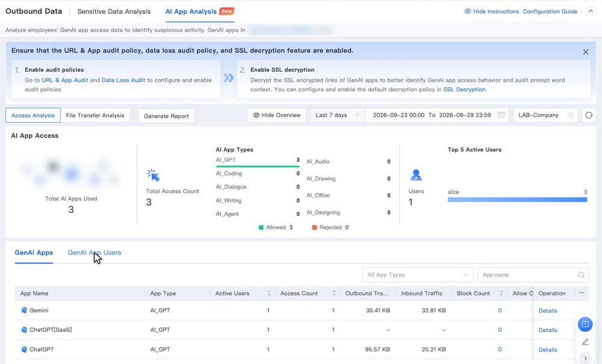Open Details for ChatGPT[SaaS]
This screenshot has height=364, width=602.
click(x=547, y=330)
